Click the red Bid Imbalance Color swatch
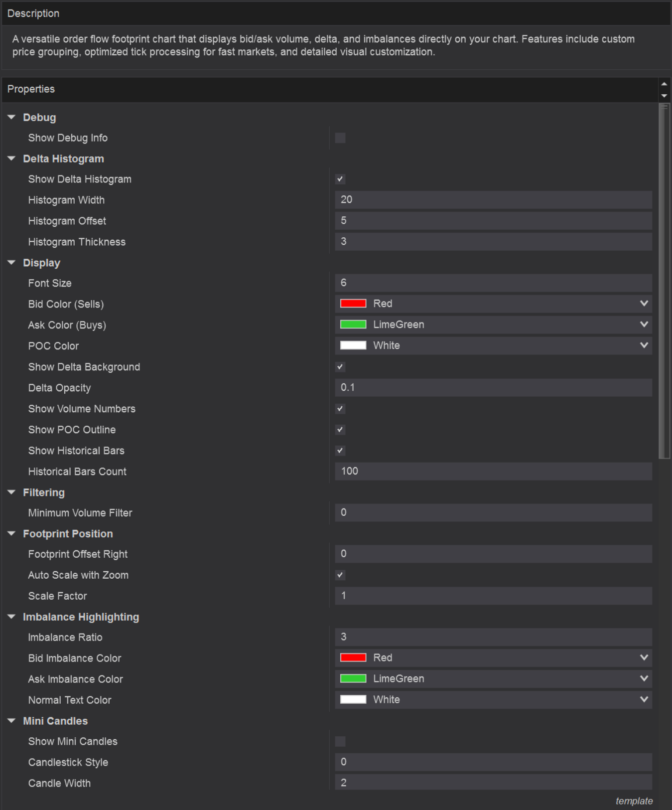Screen dimensions: 672x810 click(353, 657)
